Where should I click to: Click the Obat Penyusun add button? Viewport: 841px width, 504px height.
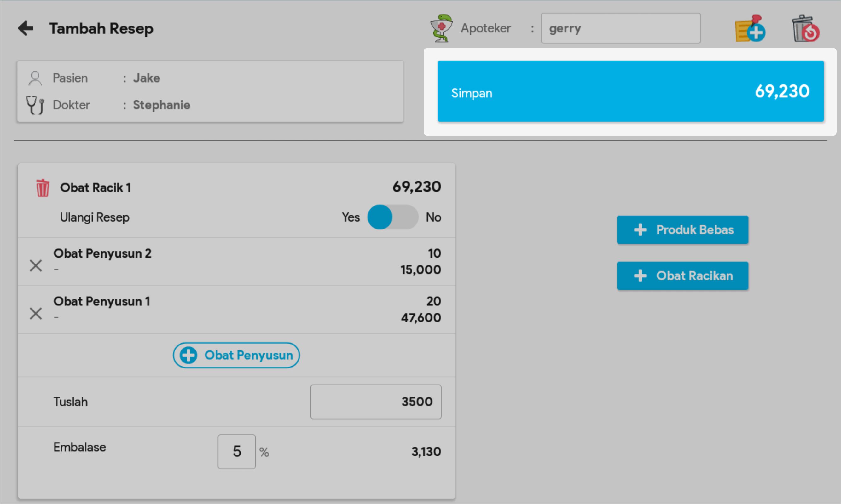[x=236, y=355]
